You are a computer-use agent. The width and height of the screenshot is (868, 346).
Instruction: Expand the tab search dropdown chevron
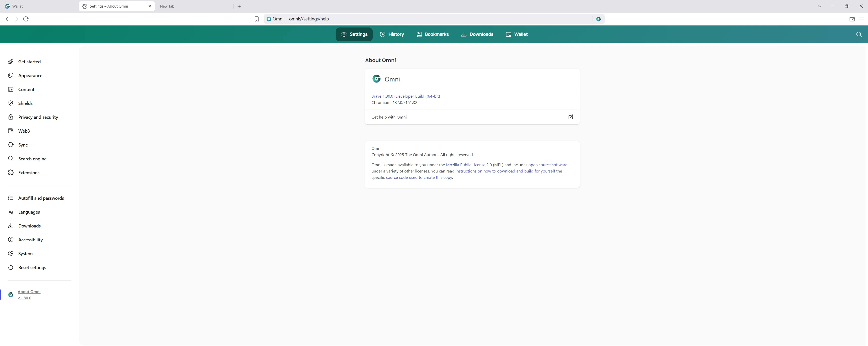pos(820,6)
